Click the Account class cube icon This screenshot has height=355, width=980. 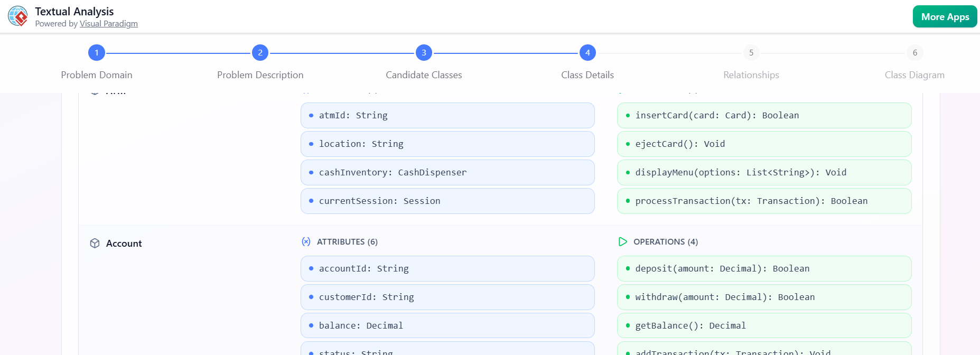[x=95, y=243]
